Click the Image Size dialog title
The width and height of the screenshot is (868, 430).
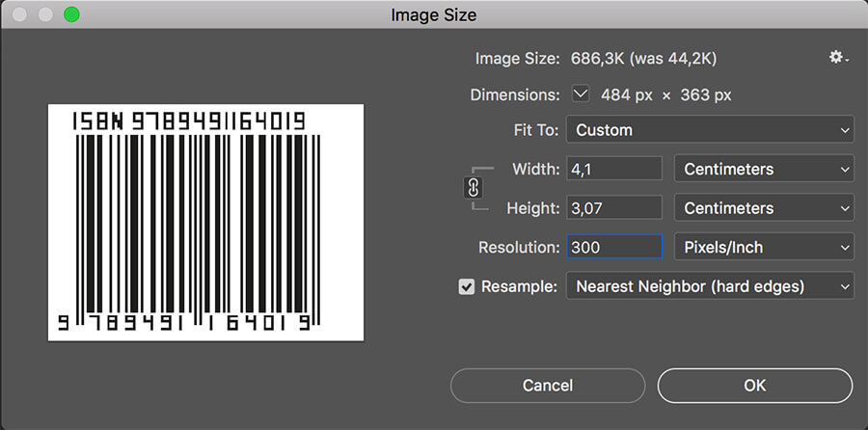pos(433,14)
